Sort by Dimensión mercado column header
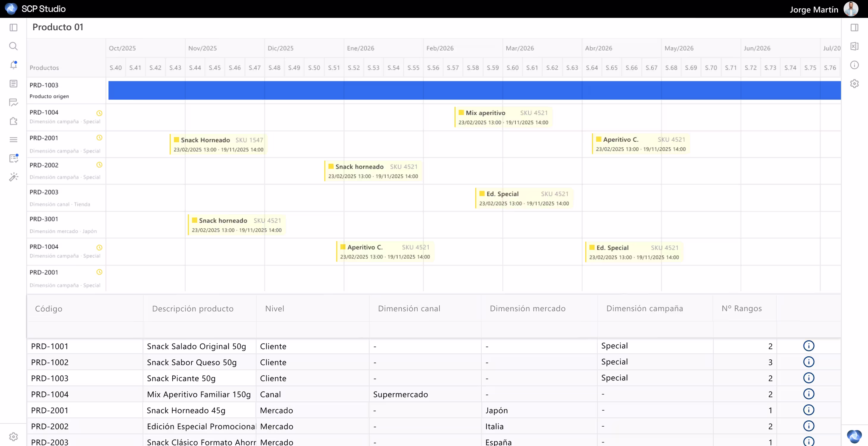Viewport: 868px width, 446px height. coord(527,308)
